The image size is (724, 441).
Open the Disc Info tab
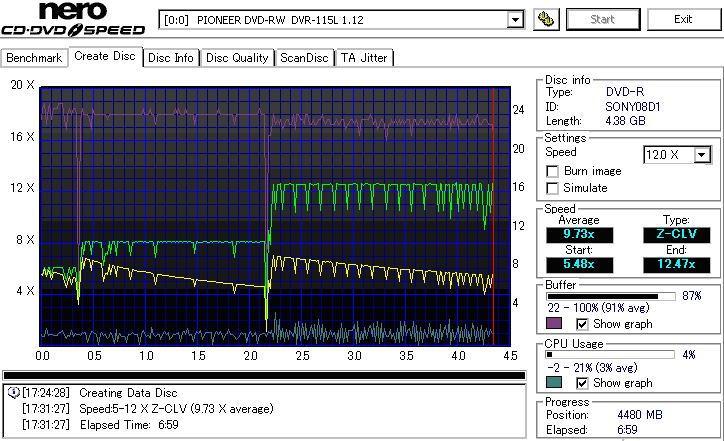pyautogui.click(x=171, y=58)
